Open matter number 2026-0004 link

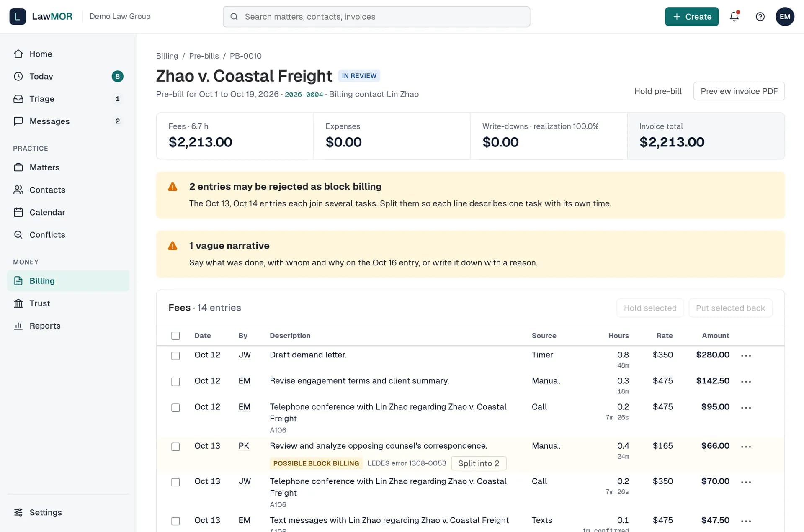(x=304, y=95)
